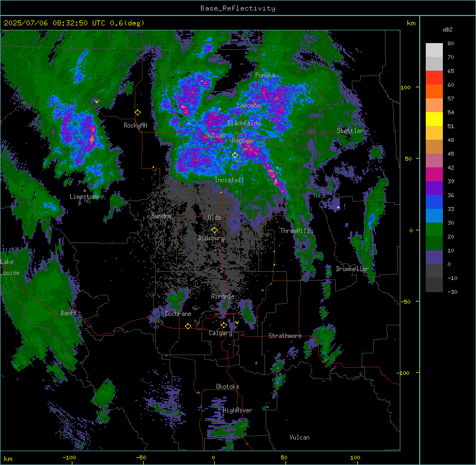Click the 51 dBZ yellow legend swatch
The height and width of the screenshot is (465, 476).
[434, 119]
